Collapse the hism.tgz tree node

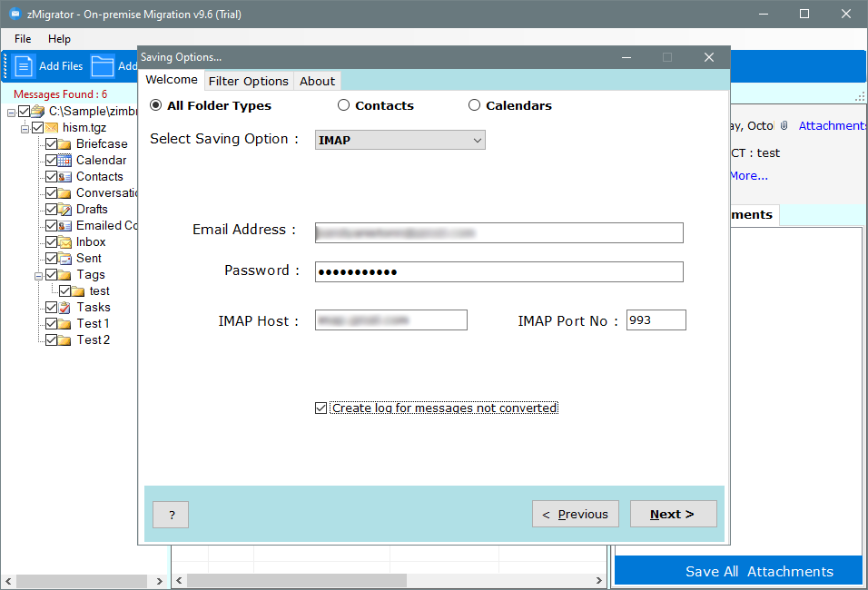(25, 128)
